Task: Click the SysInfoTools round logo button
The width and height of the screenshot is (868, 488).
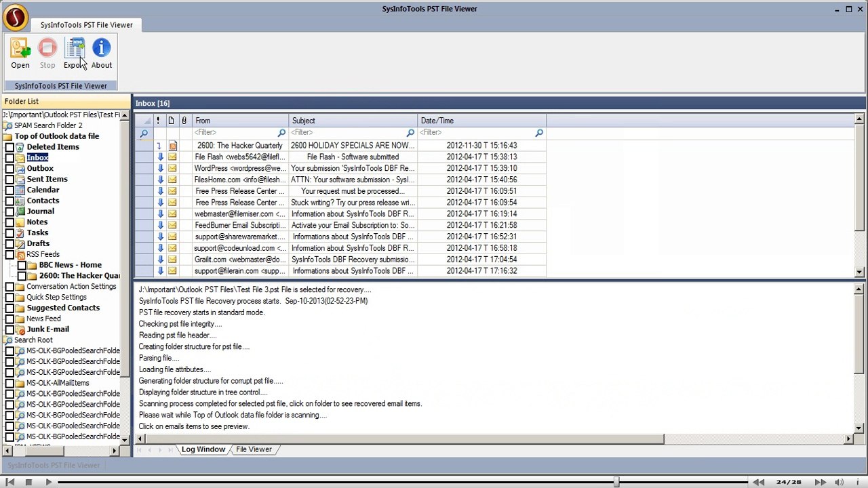Action: [15, 17]
